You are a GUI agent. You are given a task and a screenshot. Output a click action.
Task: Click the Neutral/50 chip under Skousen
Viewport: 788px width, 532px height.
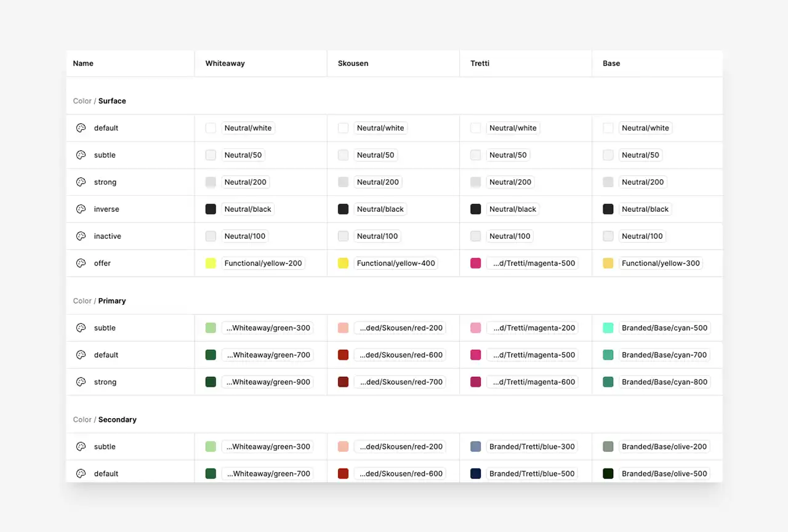376,155
